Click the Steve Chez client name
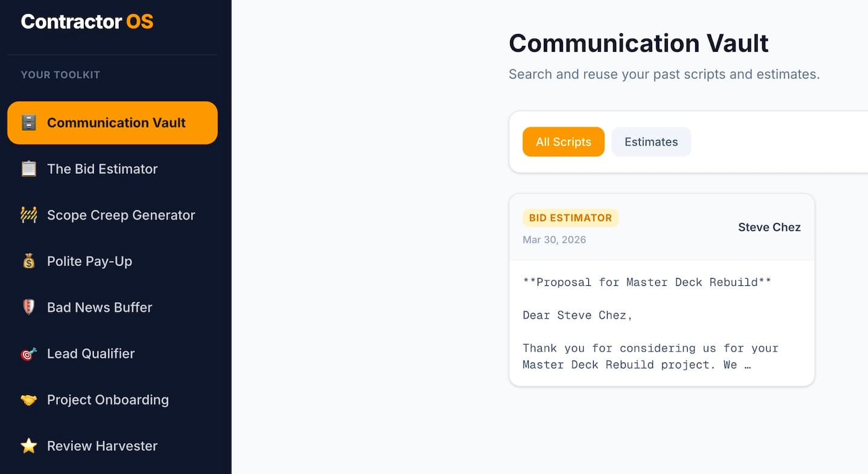 coord(769,227)
